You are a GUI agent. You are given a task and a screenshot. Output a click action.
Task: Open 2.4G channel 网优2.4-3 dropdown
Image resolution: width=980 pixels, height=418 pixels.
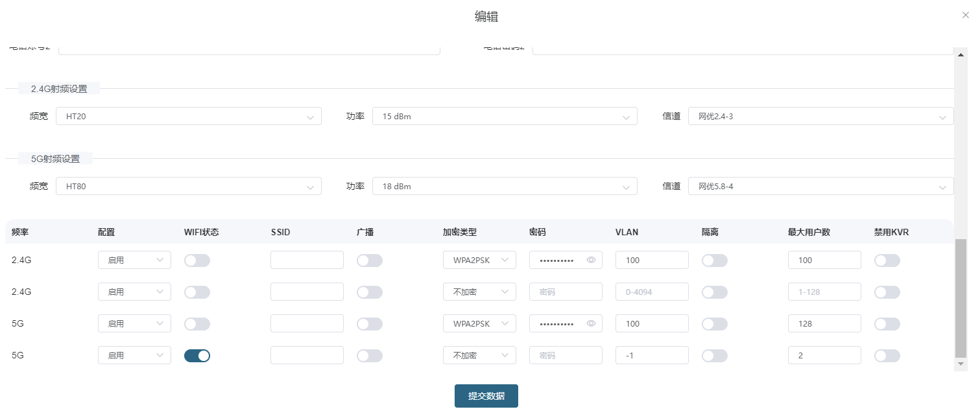[820, 117]
